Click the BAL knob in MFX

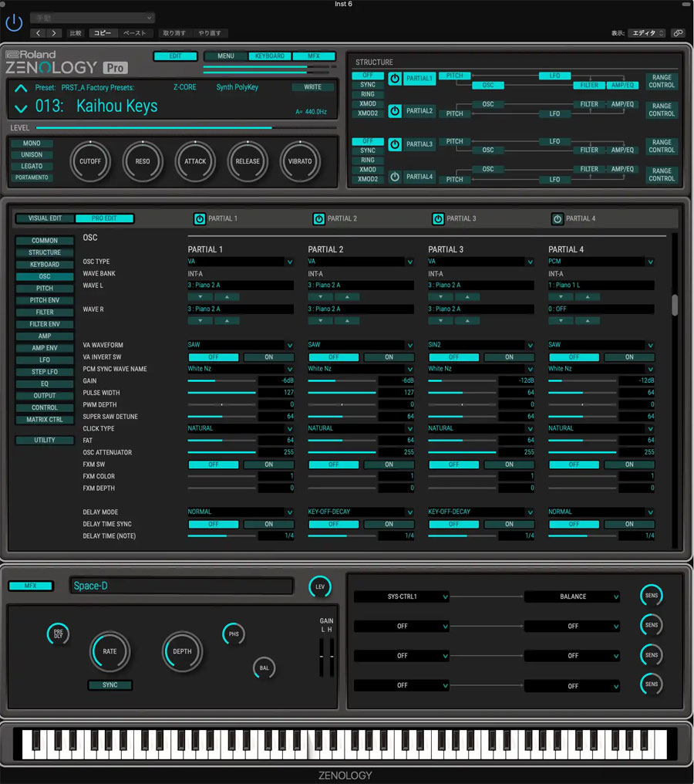(x=264, y=668)
